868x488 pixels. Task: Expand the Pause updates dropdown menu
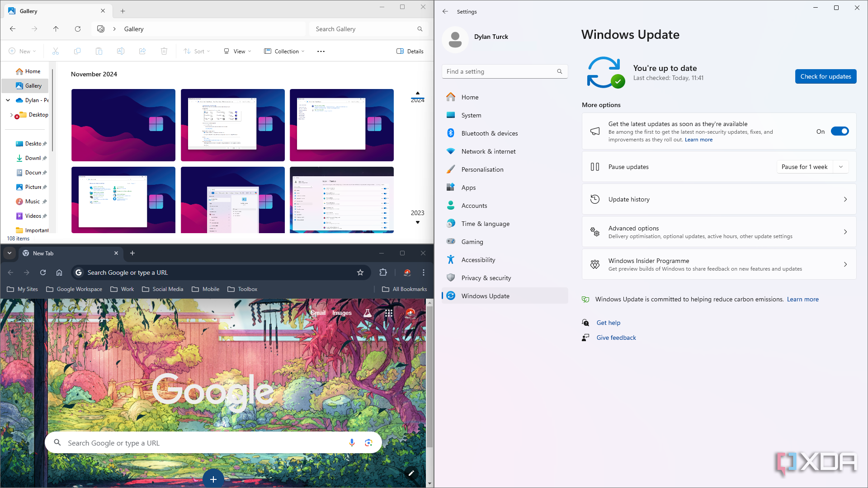(840, 167)
